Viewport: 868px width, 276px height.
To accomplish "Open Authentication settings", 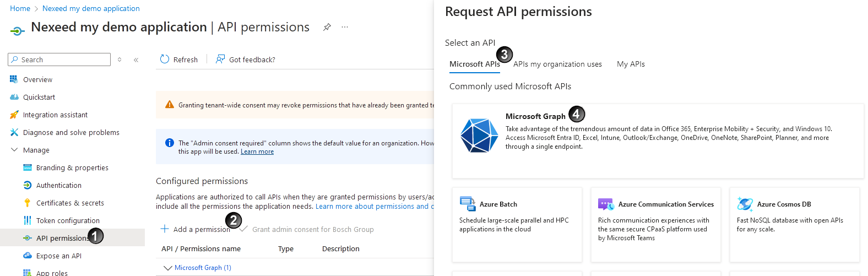I will pos(59,185).
